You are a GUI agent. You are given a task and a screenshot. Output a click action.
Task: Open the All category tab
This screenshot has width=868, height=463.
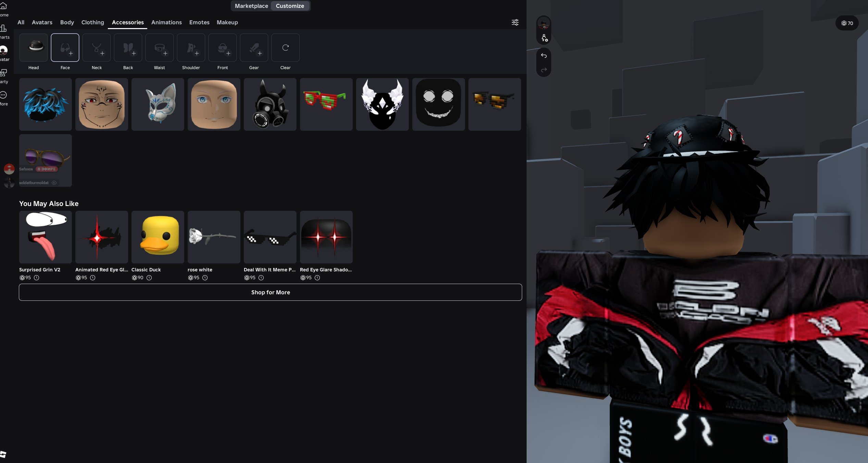point(21,22)
